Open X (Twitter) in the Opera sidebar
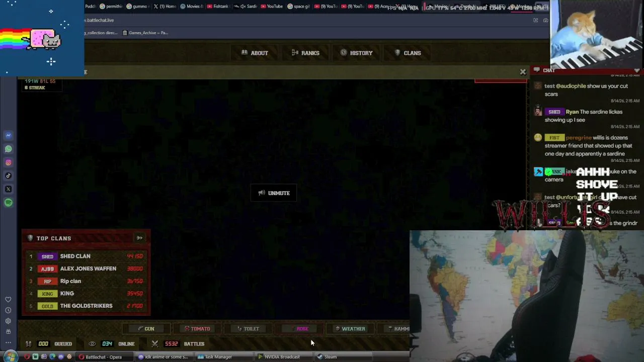 [8, 189]
